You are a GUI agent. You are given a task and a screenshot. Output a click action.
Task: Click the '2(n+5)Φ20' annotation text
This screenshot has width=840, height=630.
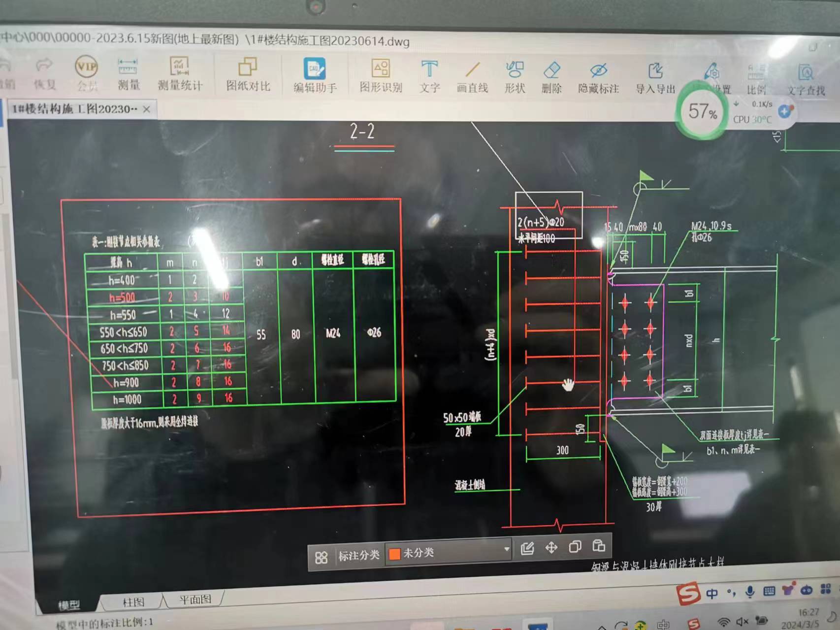coord(541,222)
